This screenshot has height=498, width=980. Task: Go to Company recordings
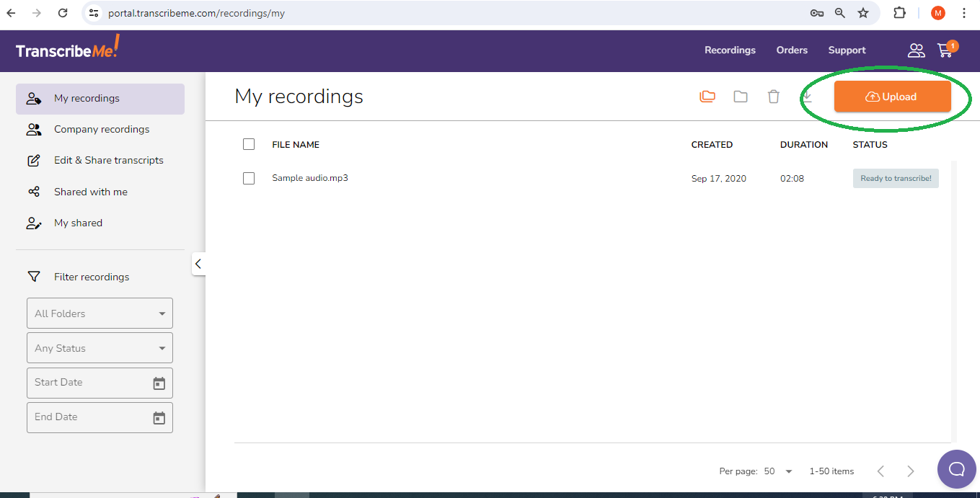click(102, 130)
